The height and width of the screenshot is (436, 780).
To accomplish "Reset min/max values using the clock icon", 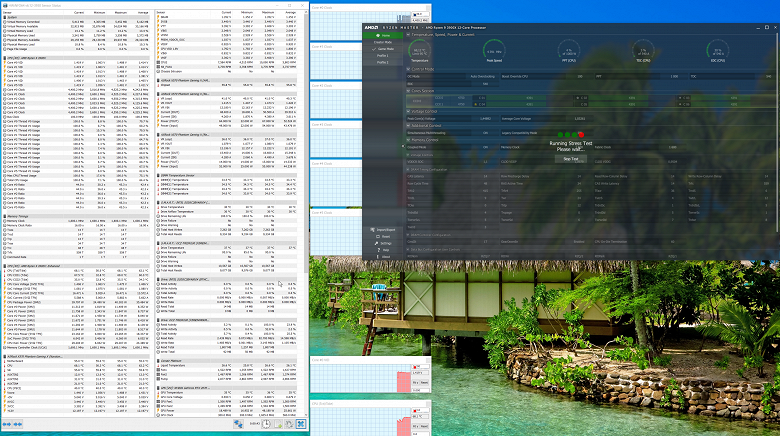I will tap(267, 424).
